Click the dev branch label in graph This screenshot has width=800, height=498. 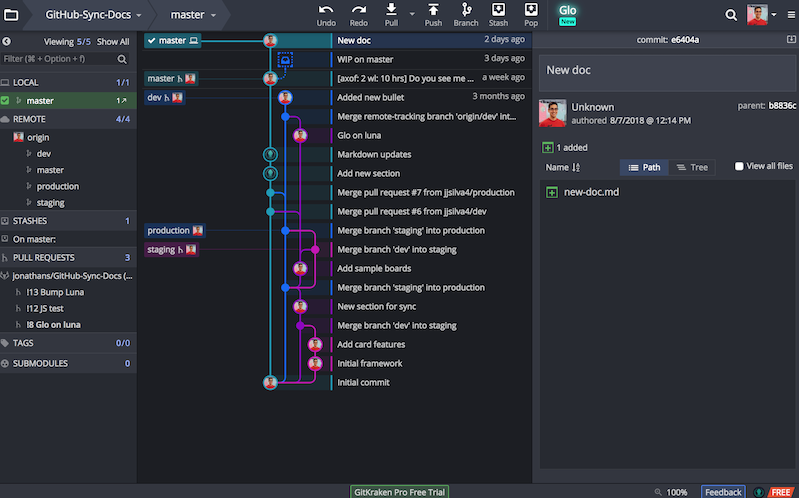point(164,97)
